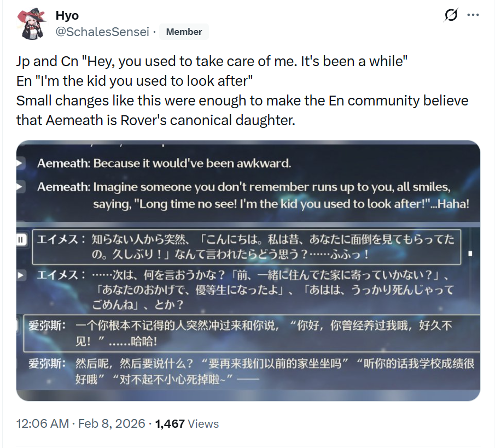Click play arrow beside "Because it would've been awkward"
Viewport: 501px width, 448px height.
pos(20,163)
